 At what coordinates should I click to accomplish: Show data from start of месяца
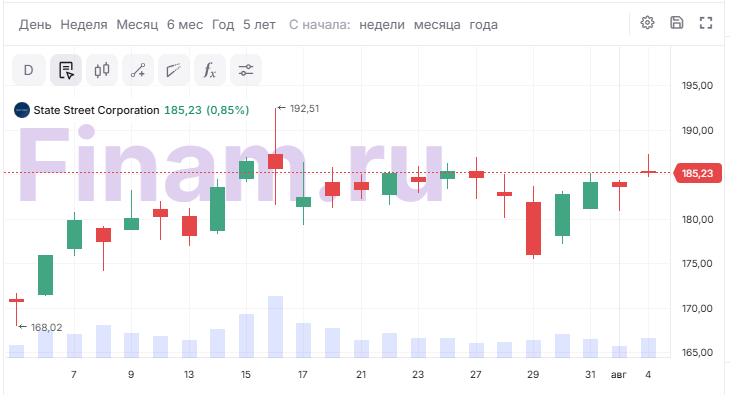click(437, 25)
